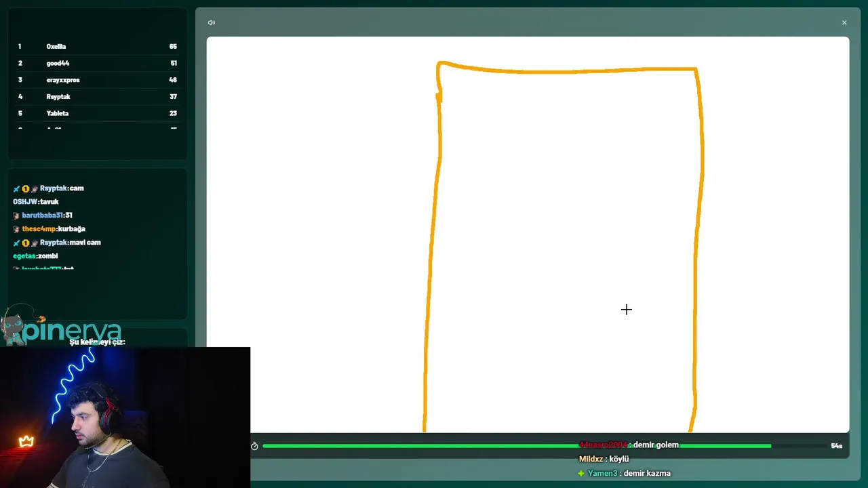
Task: Click the sword icon in Rsyptak:mavi cam message
Action: (16, 243)
